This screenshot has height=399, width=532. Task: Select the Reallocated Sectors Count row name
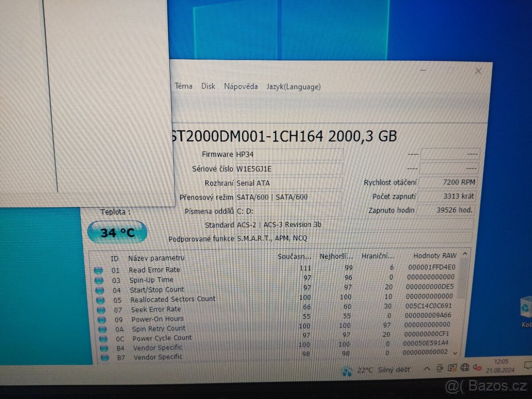click(x=173, y=299)
